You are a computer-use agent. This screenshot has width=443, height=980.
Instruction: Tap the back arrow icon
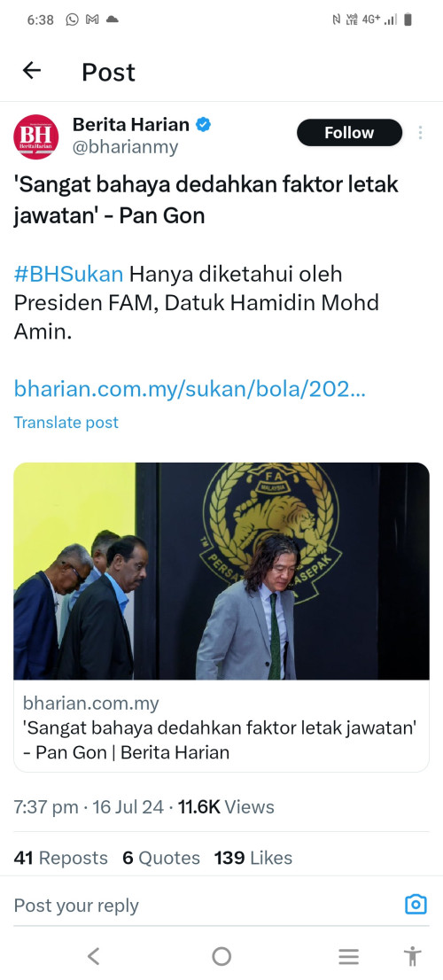tap(31, 71)
